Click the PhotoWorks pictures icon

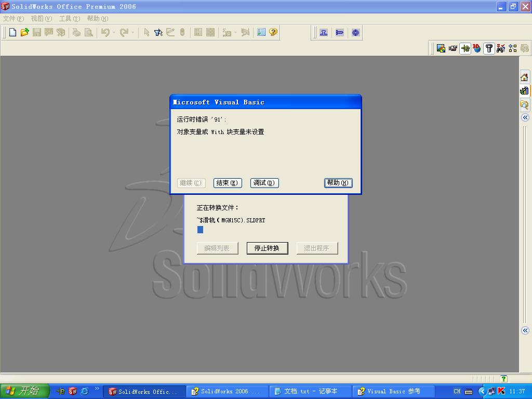[x=441, y=48]
